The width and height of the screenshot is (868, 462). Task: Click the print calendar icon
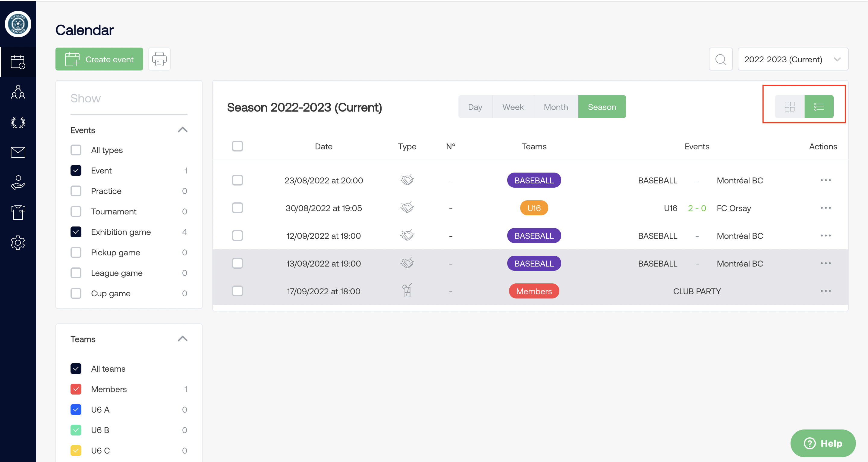tap(159, 59)
